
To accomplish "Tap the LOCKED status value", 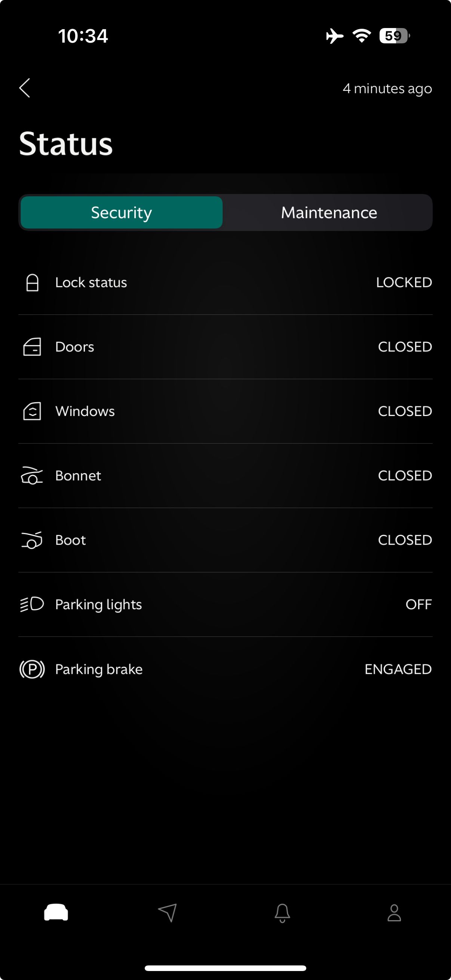I will pos(404,283).
